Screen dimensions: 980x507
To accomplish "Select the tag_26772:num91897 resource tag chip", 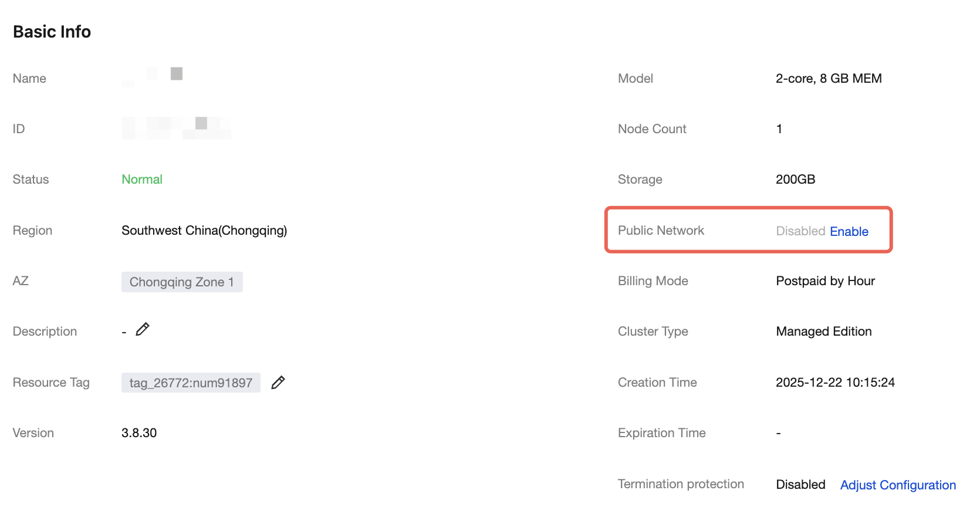I will [191, 383].
